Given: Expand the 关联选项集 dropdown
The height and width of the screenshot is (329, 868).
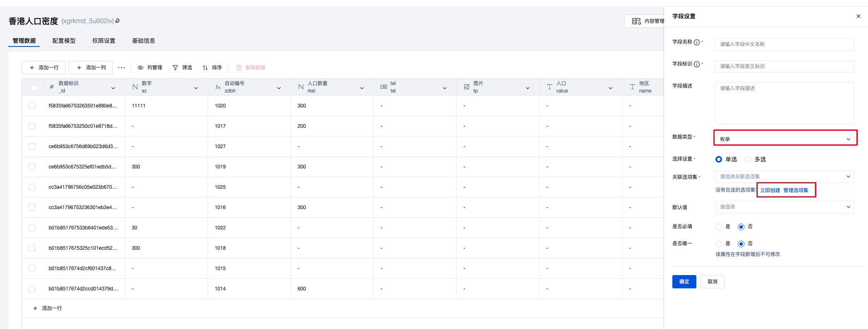Looking at the screenshot, I should (x=784, y=177).
